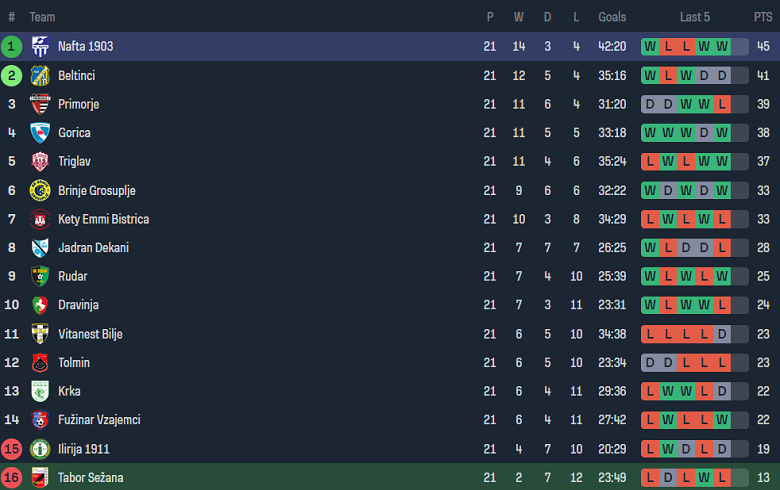This screenshot has width=780, height=490.
Task: Select the Gorica club badge
Action: coord(40,133)
